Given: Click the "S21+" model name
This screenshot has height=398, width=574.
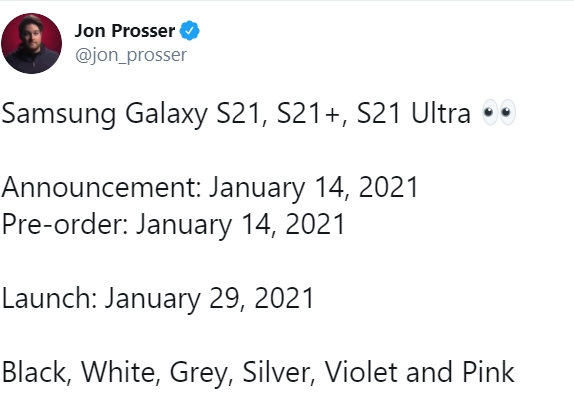Looking at the screenshot, I should 308,113.
